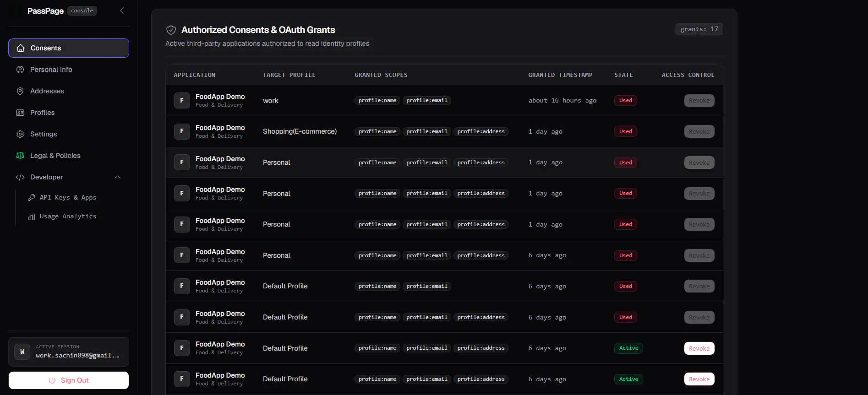The image size is (868, 395).
Task: Click the console badge next to PassPage
Action: click(82, 11)
